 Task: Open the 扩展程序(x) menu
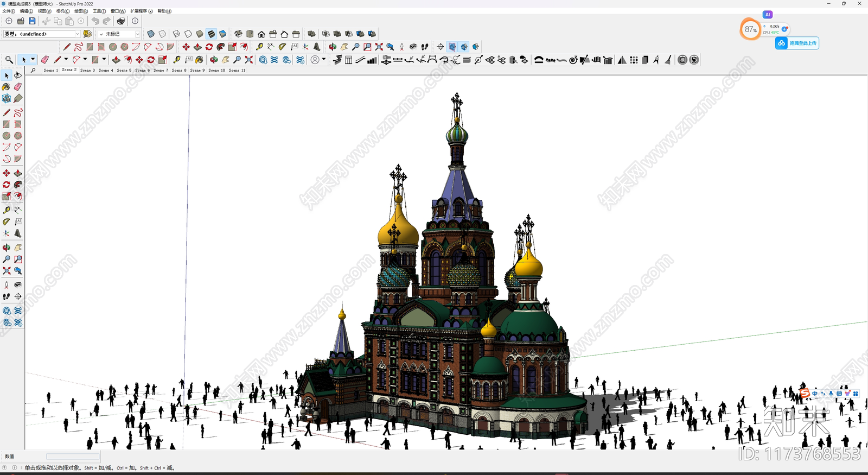point(141,11)
